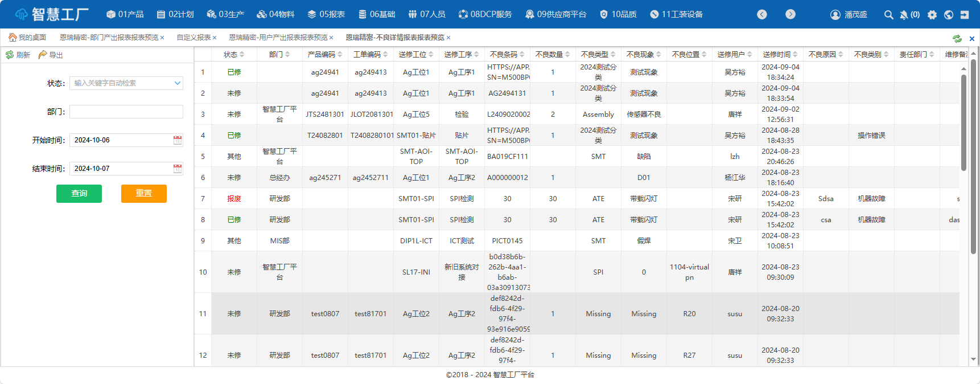Toggle sort order of 不良数量 column
The image size is (980, 384).
tap(552, 55)
